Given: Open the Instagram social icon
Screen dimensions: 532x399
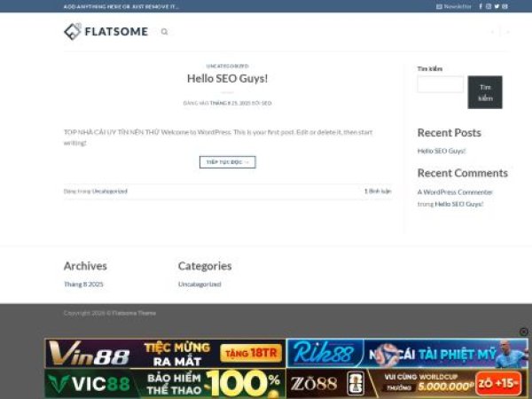Looking at the screenshot, I should pos(489,6).
